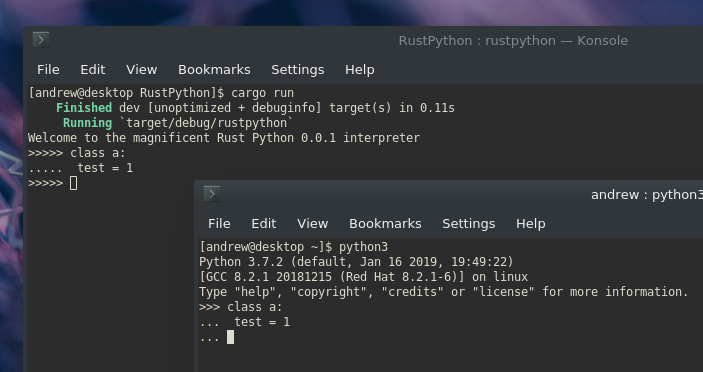Click the green 'Running' word in terminal
This screenshot has height=372, width=703.
pyautogui.click(x=87, y=123)
